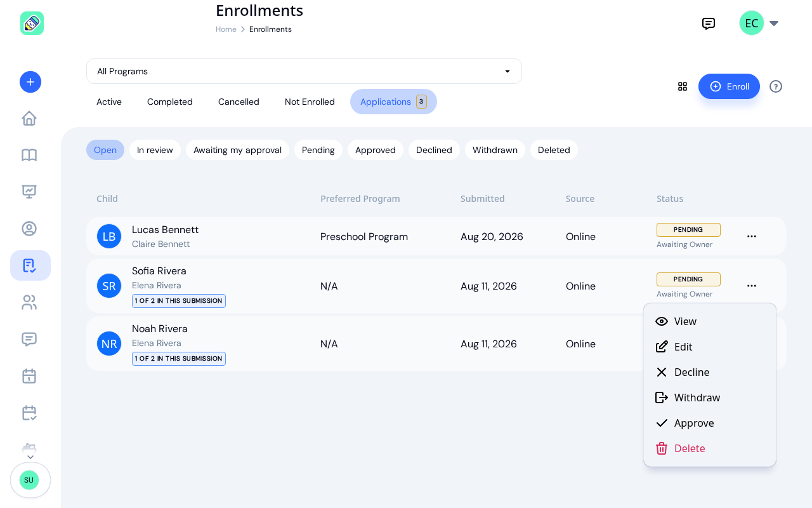Click the NR avatar for Noah Rivera
Image resolution: width=812 pixels, height=508 pixels.
point(109,344)
